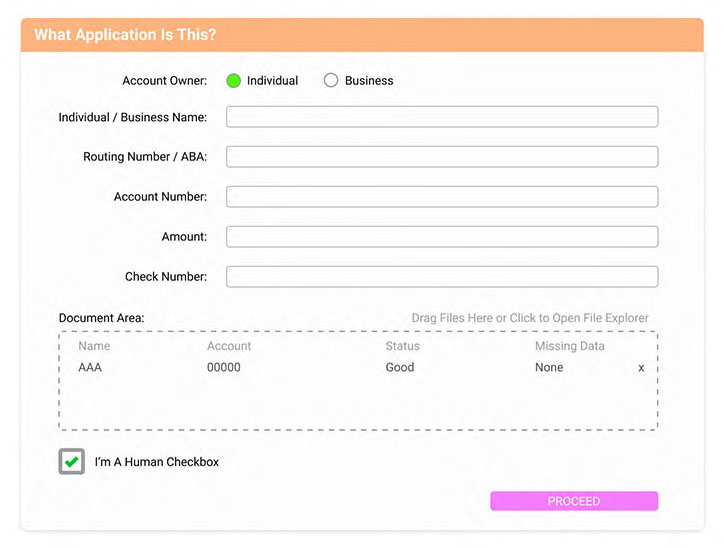Click the 00000 account cell
The image size is (724, 548).
click(223, 367)
